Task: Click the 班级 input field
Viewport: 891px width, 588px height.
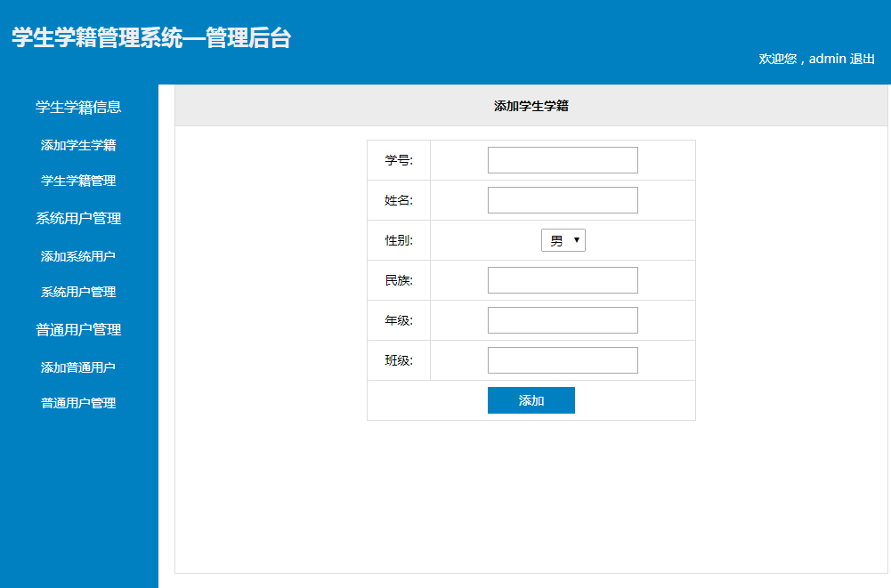Action: point(563,359)
